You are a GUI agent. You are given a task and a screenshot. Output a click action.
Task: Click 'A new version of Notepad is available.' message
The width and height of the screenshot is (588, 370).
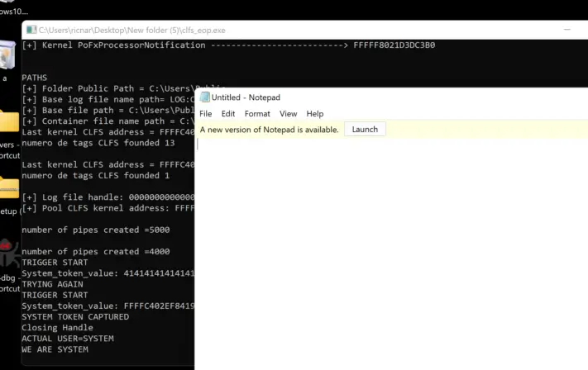point(270,130)
